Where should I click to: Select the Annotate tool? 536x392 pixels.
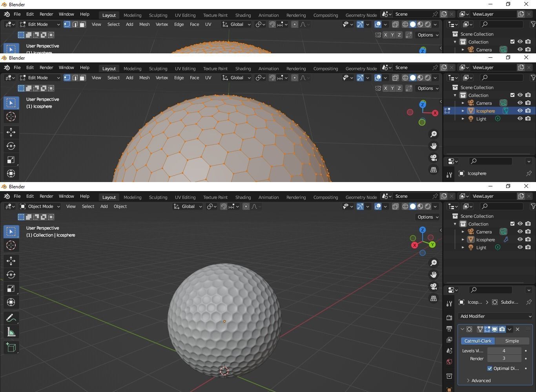pyautogui.click(x=11, y=318)
